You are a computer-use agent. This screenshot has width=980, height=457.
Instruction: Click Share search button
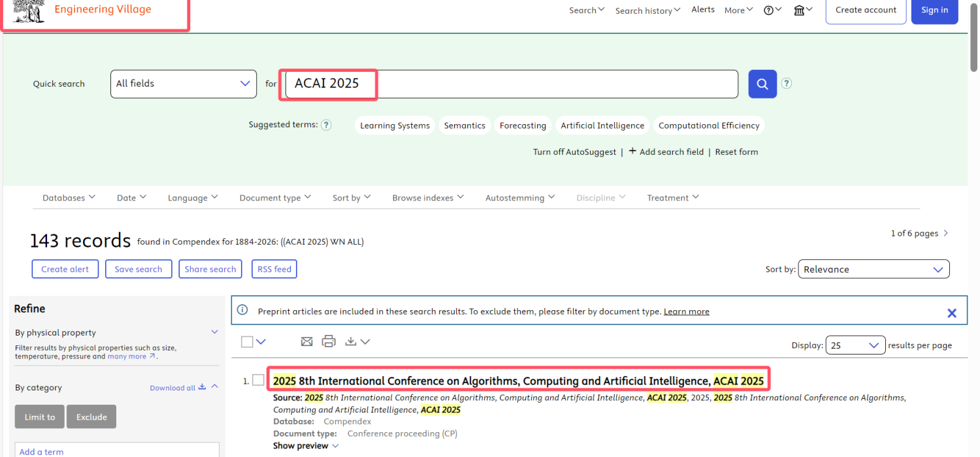click(210, 269)
